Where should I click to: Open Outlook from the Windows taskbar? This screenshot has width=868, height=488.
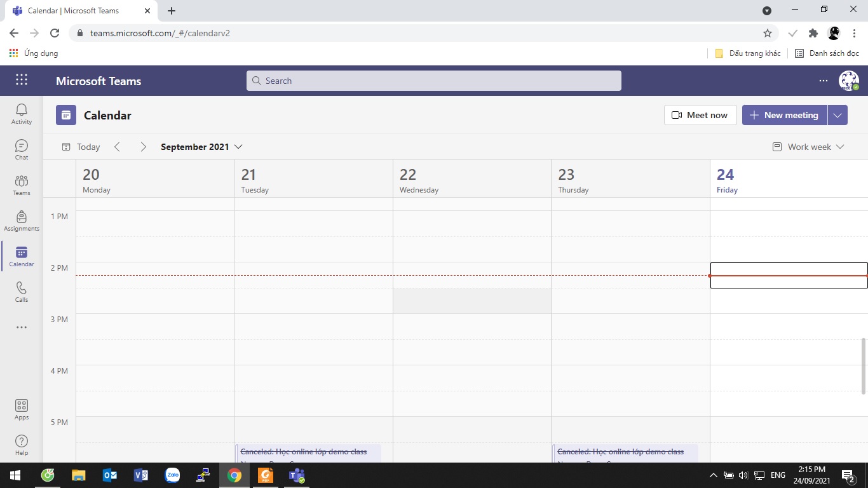coord(109,475)
